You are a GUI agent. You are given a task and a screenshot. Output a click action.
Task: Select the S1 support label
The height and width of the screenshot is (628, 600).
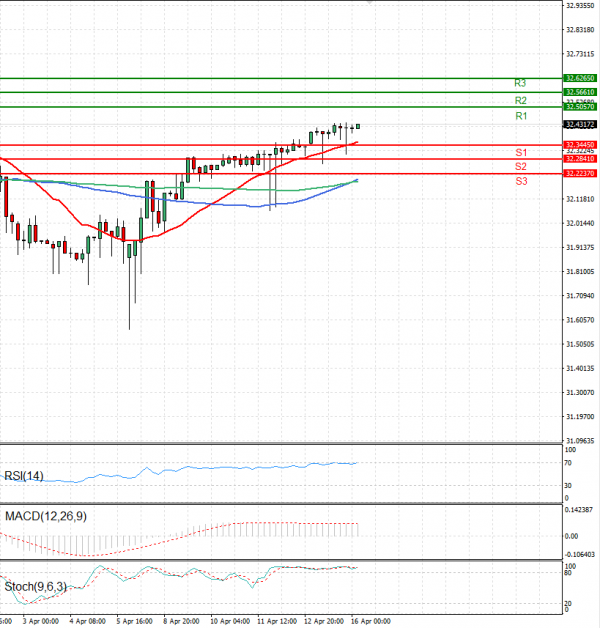point(521,152)
